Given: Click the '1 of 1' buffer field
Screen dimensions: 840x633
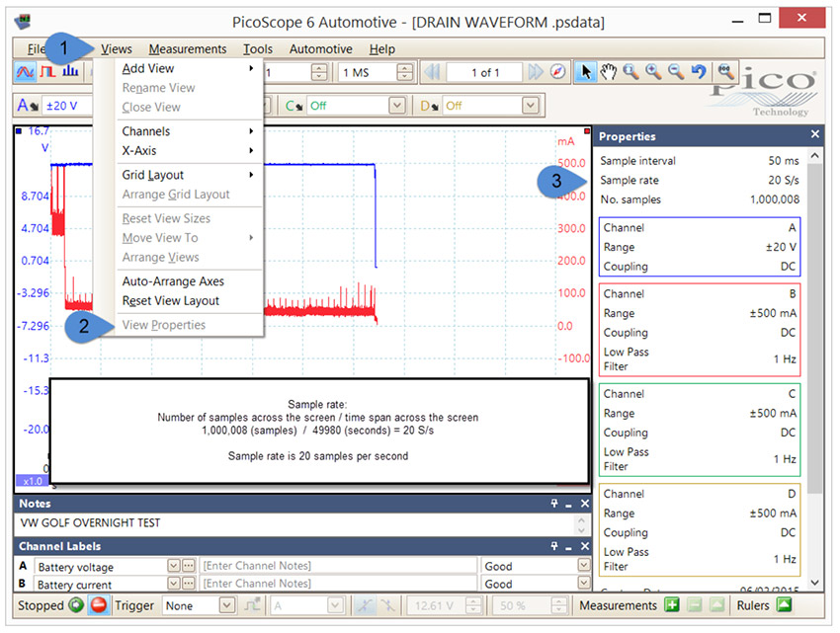Looking at the screenshot, I should pyautogui.click(x=484, y=72).
